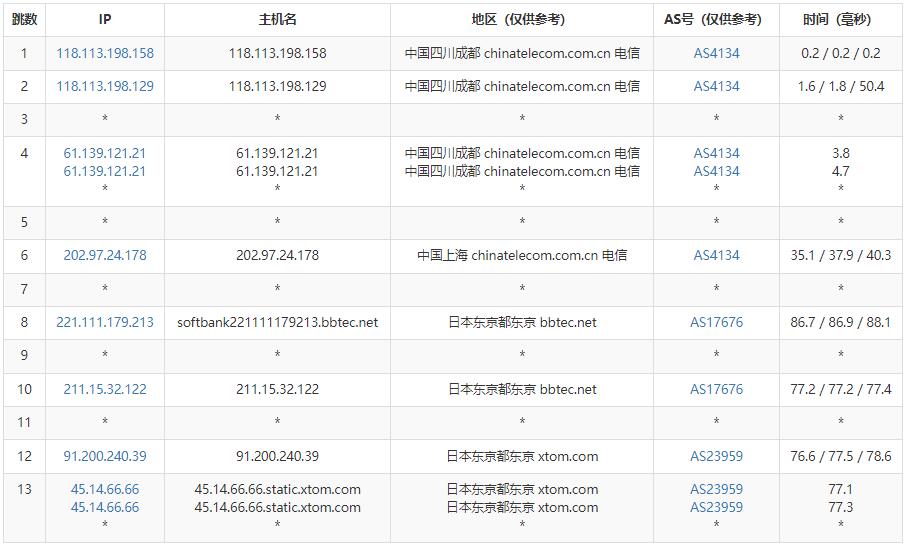Click the 地区（仅供参考） column header
Screen dimensions: 908x548
522,20
